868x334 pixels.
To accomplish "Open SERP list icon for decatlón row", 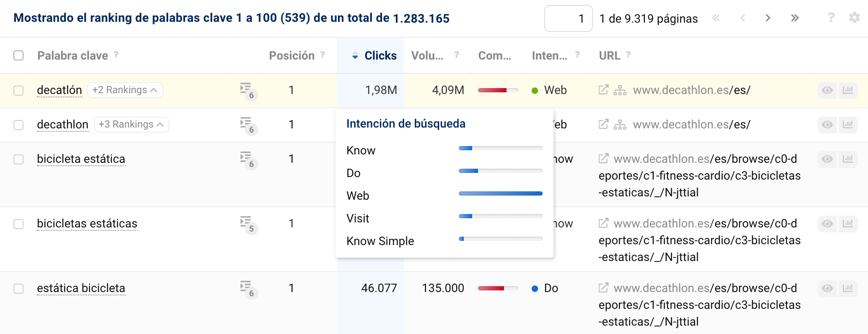I will [247, 90].
